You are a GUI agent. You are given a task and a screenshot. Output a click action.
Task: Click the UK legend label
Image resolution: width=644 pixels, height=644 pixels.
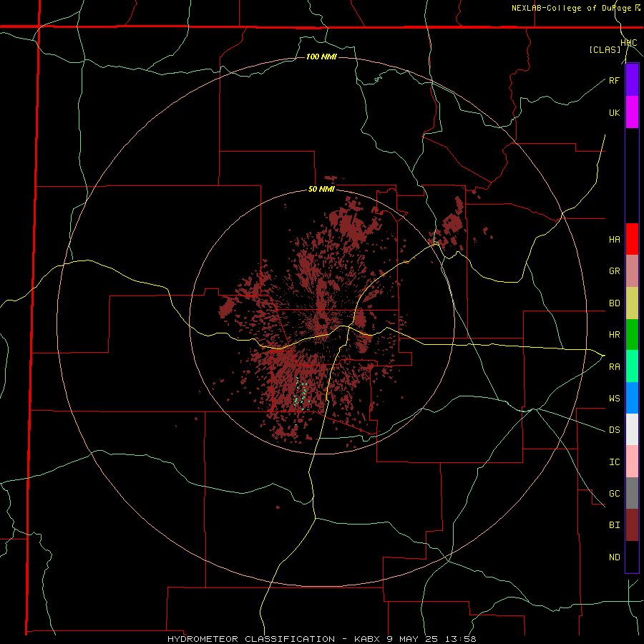tap(614, 112)
